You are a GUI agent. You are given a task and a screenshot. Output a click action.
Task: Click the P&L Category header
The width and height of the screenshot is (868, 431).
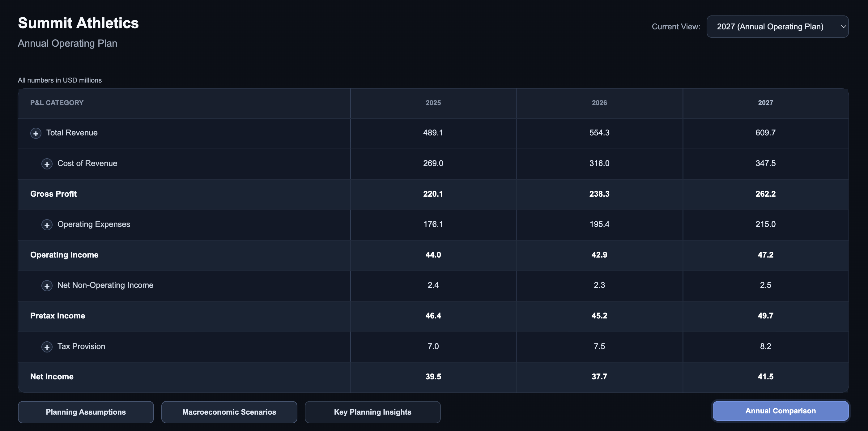click(x=57, y=103)
